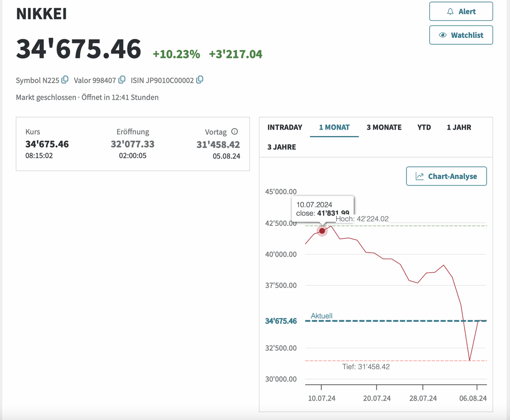
Task: Click the 20.07.24 x-axis date label
Action: click(x=377, y=398)
